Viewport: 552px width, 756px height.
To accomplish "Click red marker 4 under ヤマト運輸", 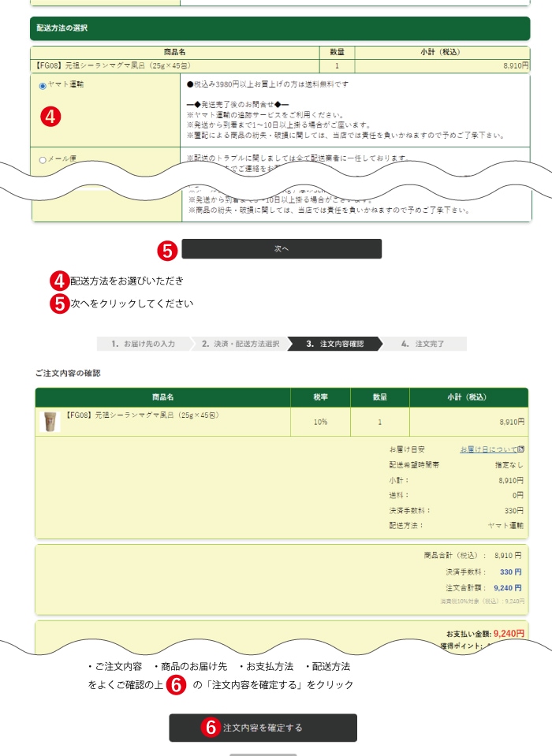I will tap(50, 116).
